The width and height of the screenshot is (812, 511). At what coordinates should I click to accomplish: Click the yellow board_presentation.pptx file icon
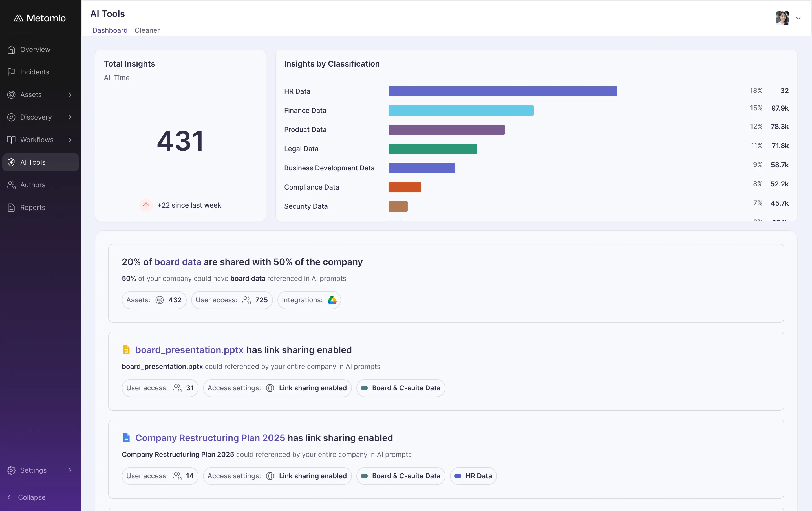126,350
